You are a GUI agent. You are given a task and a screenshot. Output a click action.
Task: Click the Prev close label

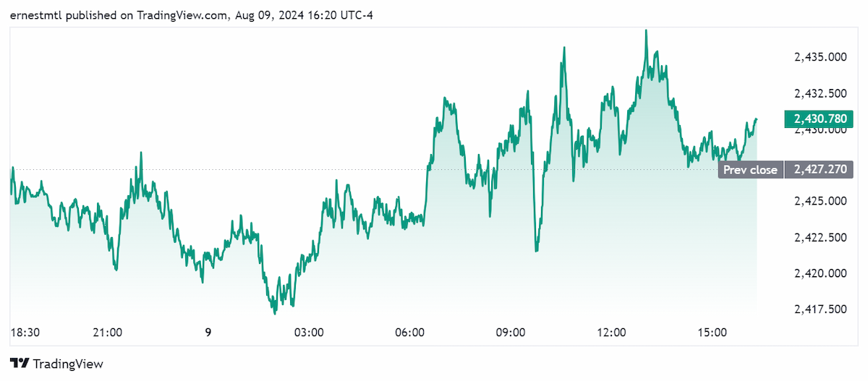[x=751, y=170]
